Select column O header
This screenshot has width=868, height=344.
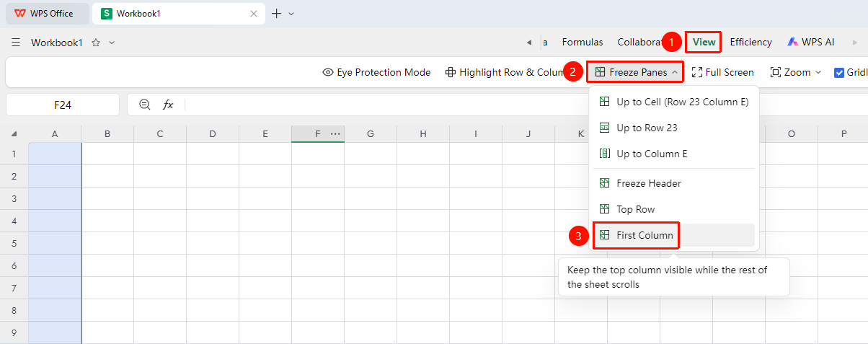(x=792, y=133)
